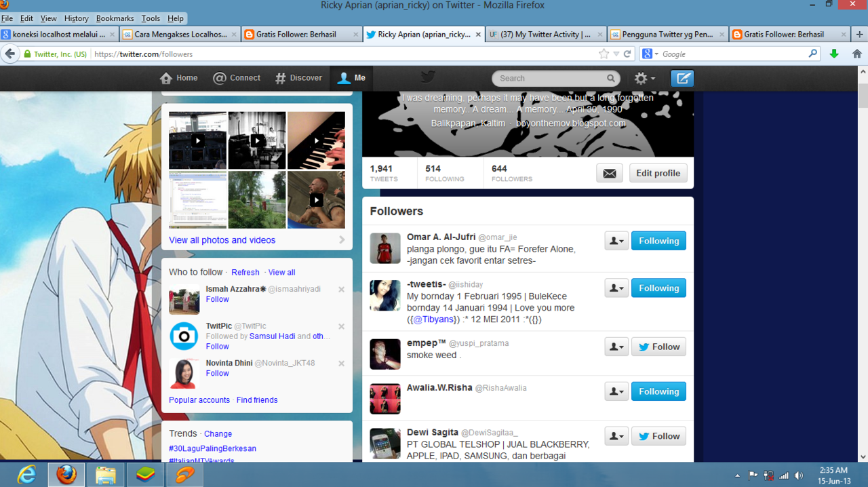The height and width of the screenshot is (487, 868).
Task: Open the Bookmarks menu
Action: 115,18
